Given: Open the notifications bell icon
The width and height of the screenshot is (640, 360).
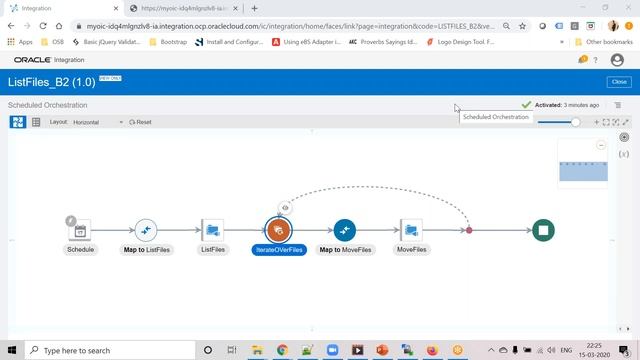Looking at the screenshot, I should (x=582, y=60).
